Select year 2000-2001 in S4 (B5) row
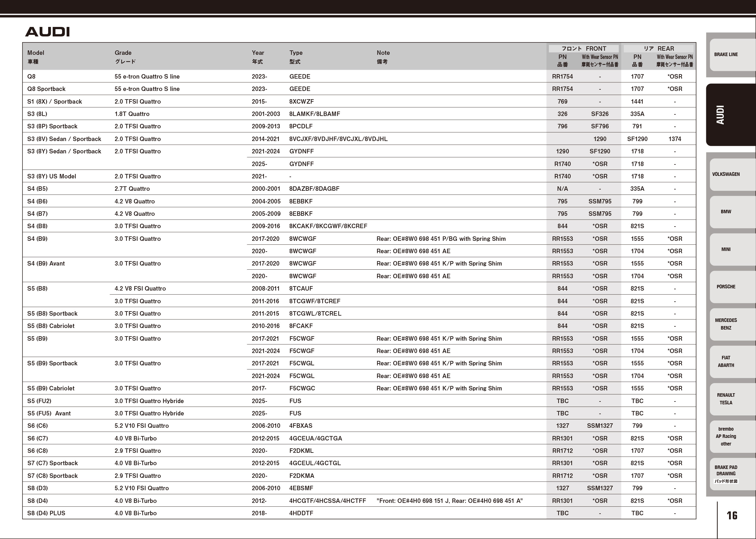This screenshot has height=539, width=756. click(x=266, y=189)
